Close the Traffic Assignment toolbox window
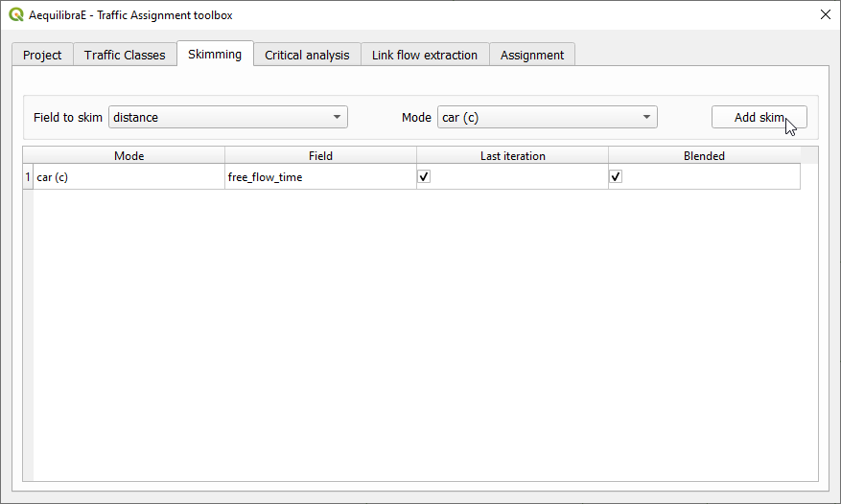 click(826, 15)
